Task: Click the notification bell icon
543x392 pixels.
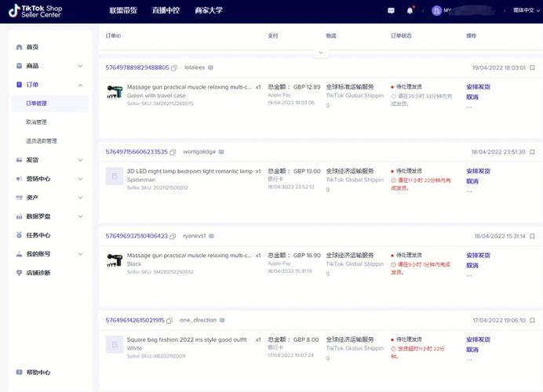Action: click(410, 11)
